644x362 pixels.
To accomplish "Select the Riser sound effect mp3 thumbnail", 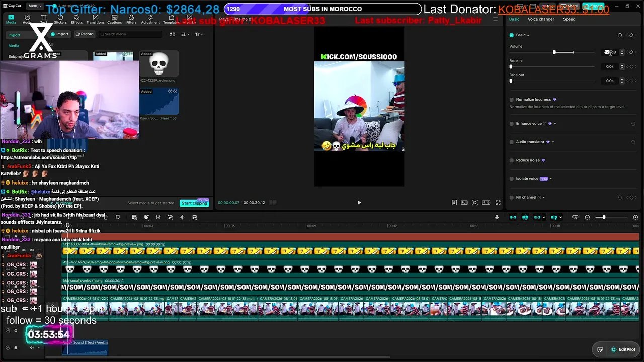I will pos(158,101).
